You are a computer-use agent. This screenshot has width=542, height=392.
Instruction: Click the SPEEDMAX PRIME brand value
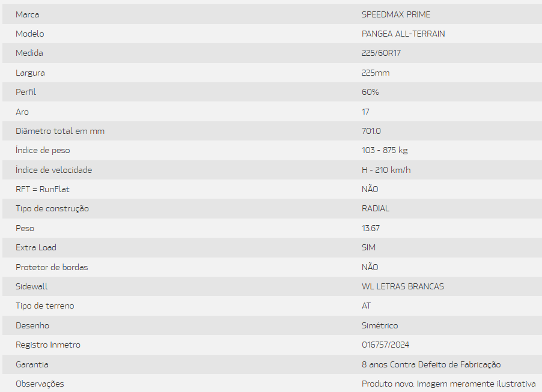pos(396,14)
